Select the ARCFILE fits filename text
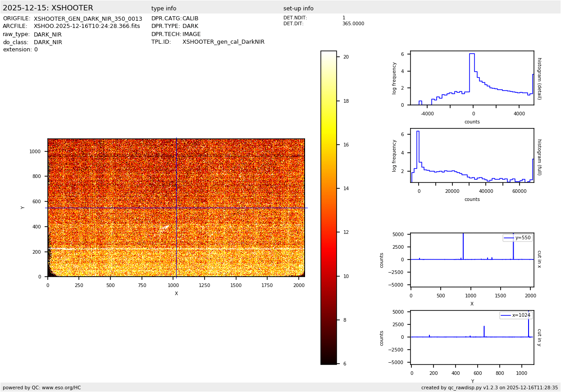The width and height of the screenshot is (561, 392). click(87, 26)
